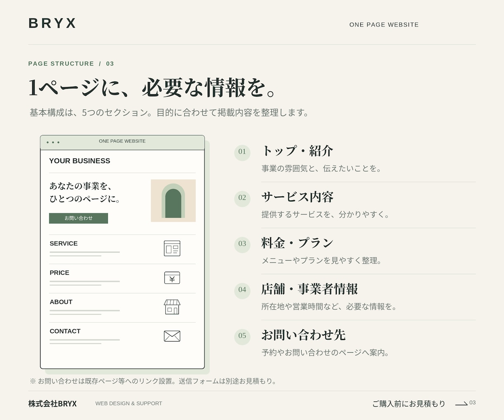The width and height of the screenshot is (504, 420).
Task: Click the main title 1ページに、必要な情報を。
Action: (152, 88)
